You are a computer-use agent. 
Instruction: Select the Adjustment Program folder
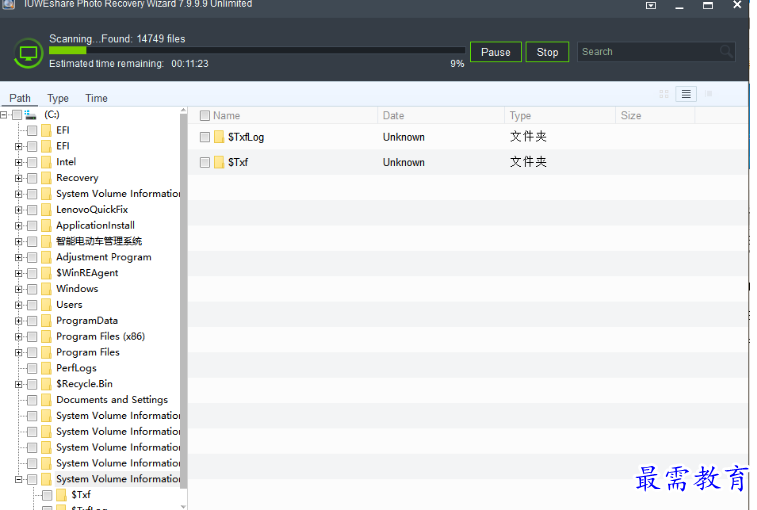[x=104, y=257]
